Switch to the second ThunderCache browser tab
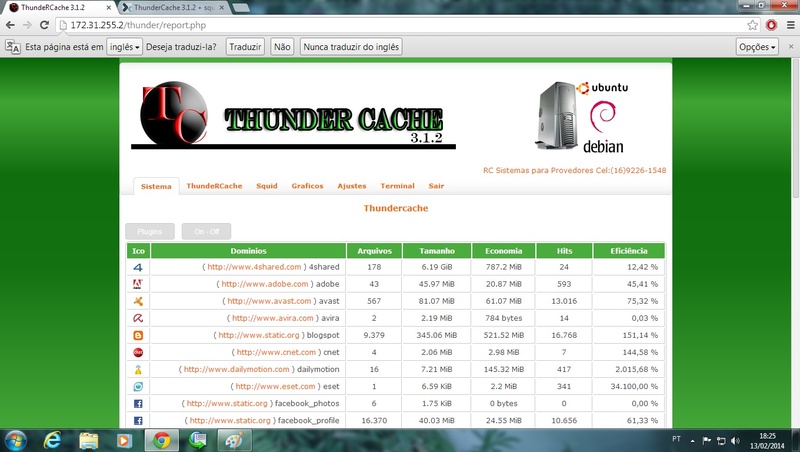 [173, 8]
